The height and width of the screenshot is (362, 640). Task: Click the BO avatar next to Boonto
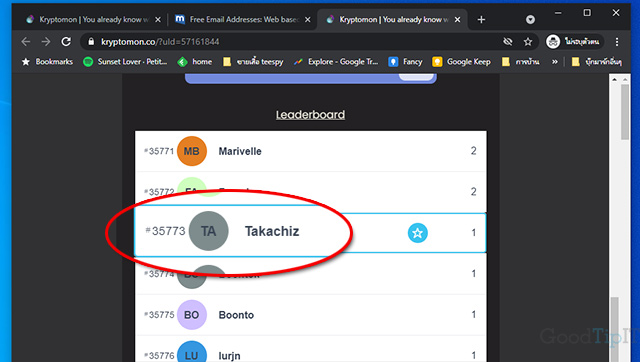[192, 315]
